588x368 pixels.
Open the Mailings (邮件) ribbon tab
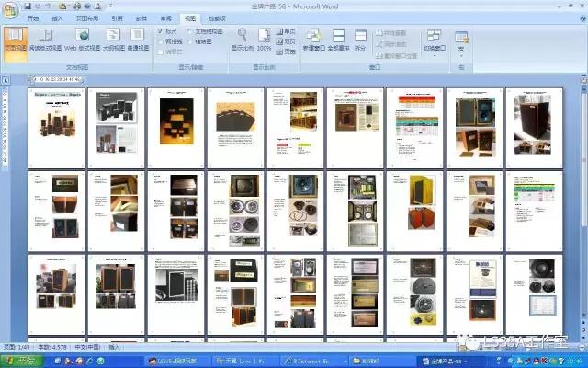point(141,18)
